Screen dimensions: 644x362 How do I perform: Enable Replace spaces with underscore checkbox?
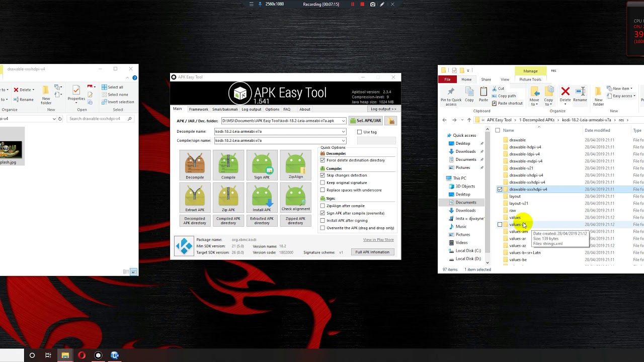pos(323,190)
